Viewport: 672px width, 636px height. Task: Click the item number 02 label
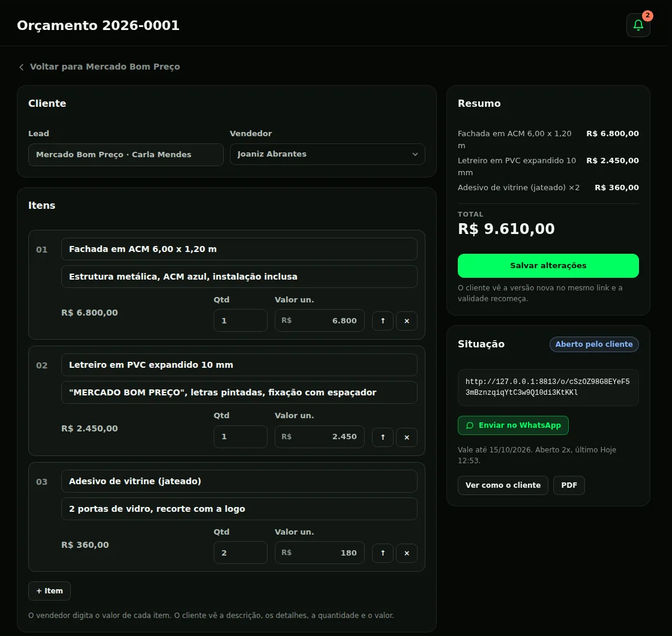41,365
